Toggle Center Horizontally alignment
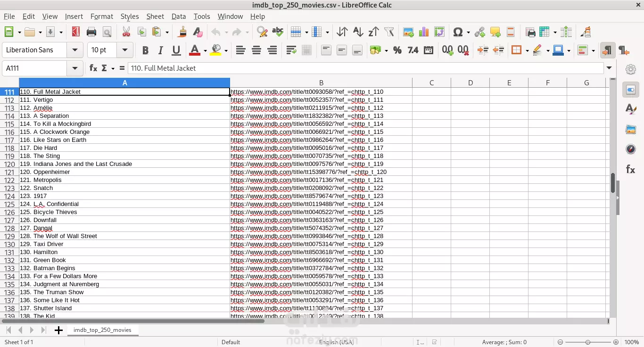Image resolution: width=644 pixels, height=347 pixels. (x=256, y=50)
